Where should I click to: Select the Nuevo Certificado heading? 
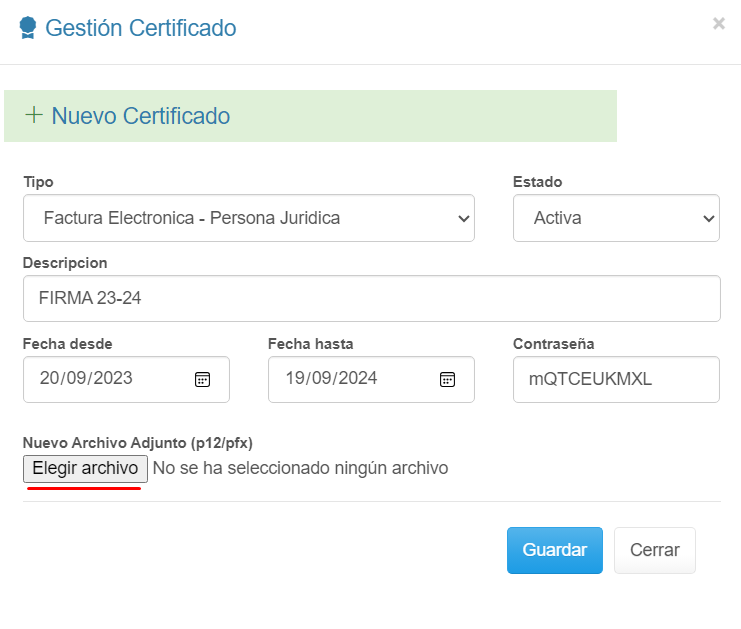click(x=141, y=116)
